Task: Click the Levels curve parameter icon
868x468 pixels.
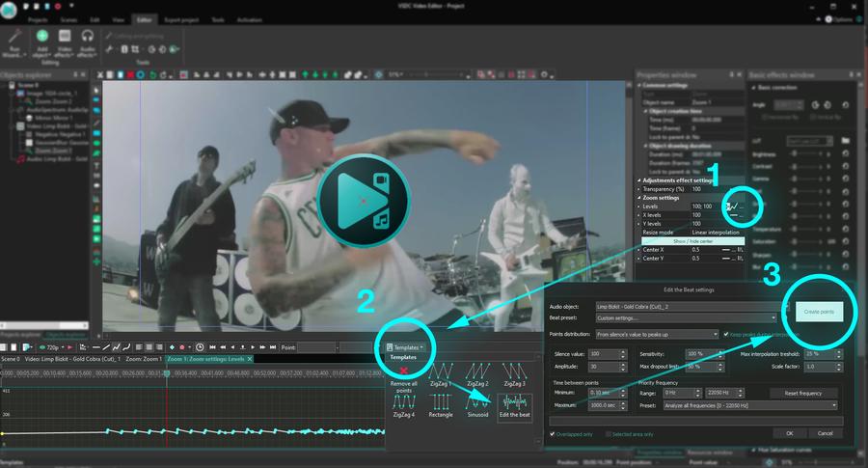Action: point(733,206)
